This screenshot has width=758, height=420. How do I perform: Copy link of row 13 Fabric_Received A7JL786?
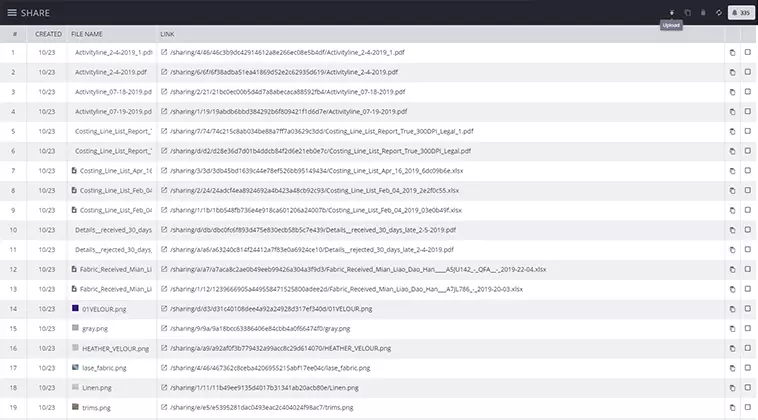point(732,290)
